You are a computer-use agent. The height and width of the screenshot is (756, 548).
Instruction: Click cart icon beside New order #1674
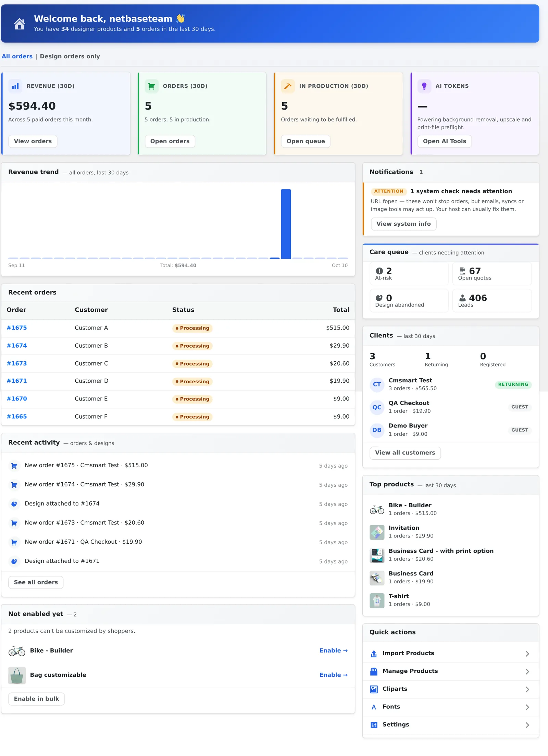coord(14,485)
